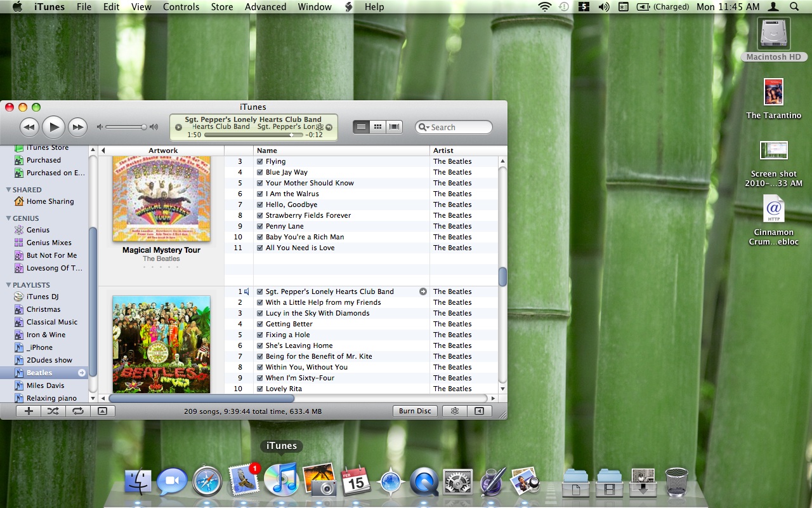Open Safari from the Dock
The image size is (812, 508).
tap(207, 481)
